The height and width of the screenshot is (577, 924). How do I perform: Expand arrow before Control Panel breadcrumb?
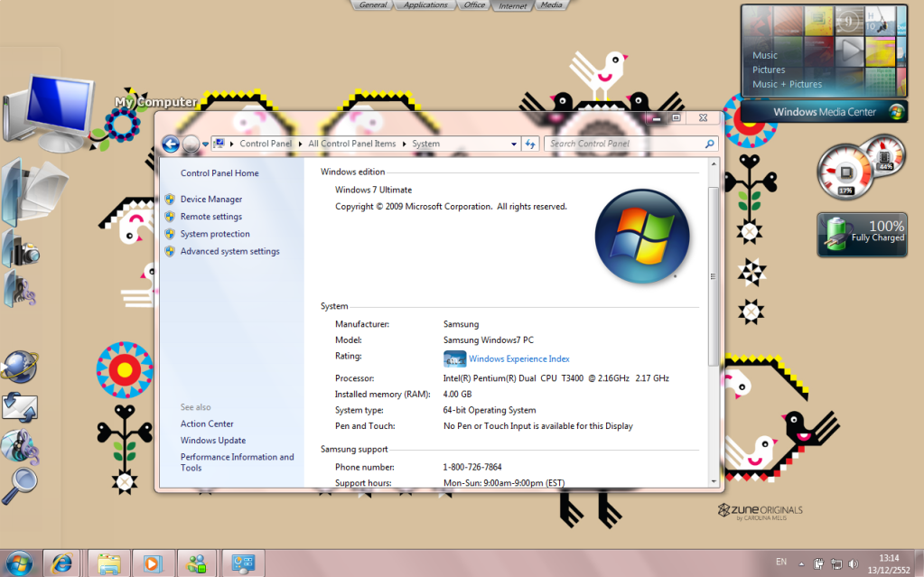pos(231,144)
